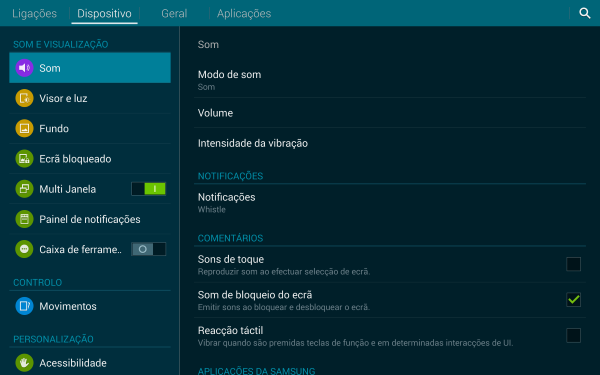
Task: Click the Visor e luz icon
Action: point(24,98)
